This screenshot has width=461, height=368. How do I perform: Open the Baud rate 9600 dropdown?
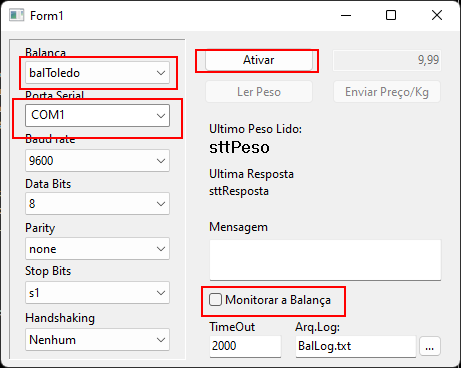click(97, 161)
